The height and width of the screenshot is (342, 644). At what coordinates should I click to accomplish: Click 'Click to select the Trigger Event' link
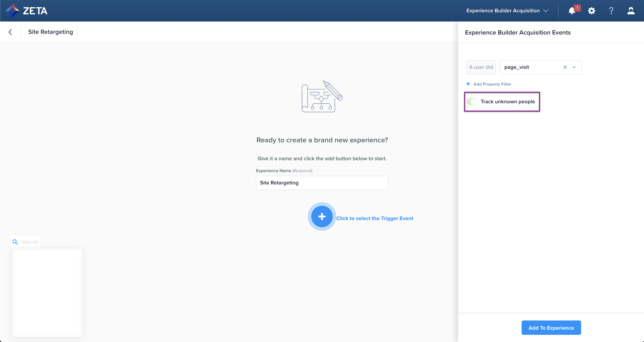coord(375,218)
